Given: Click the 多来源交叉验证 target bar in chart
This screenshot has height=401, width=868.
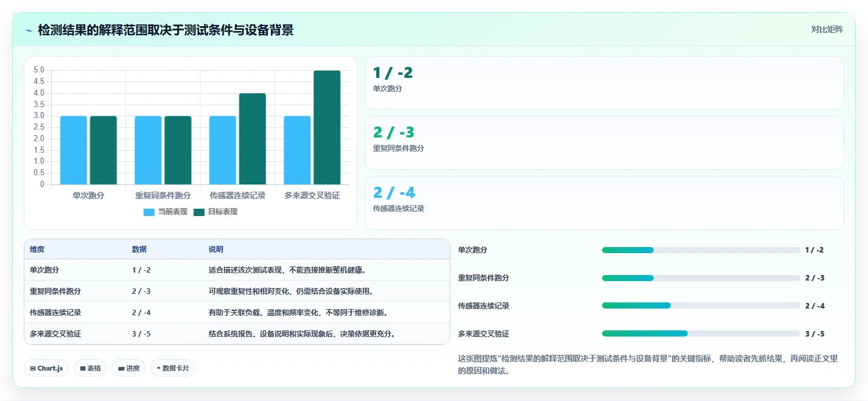Looking at the screenshot, I should (x=327, y=127).
